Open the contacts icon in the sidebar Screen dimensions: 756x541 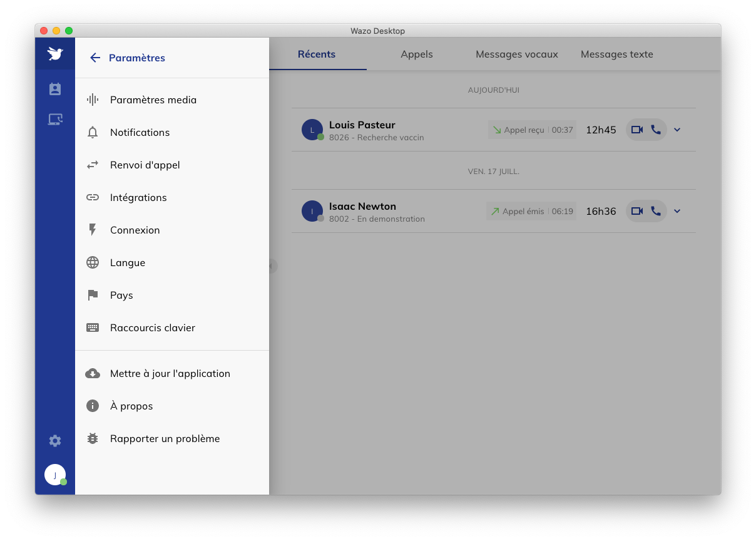click(x=55, y=89)
